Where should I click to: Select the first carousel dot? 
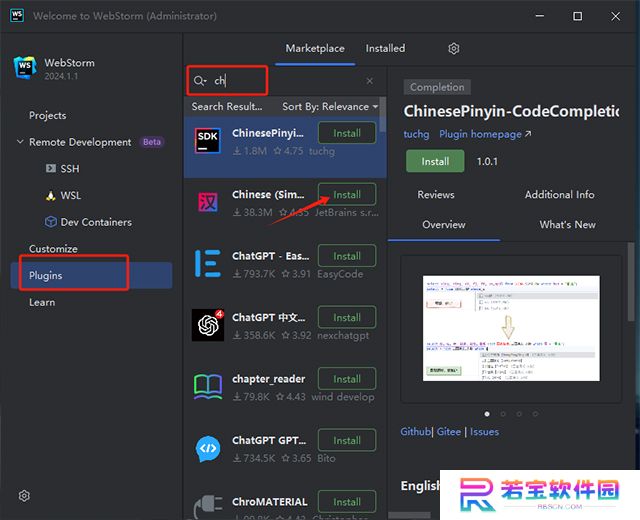click(x=487, y=414)
